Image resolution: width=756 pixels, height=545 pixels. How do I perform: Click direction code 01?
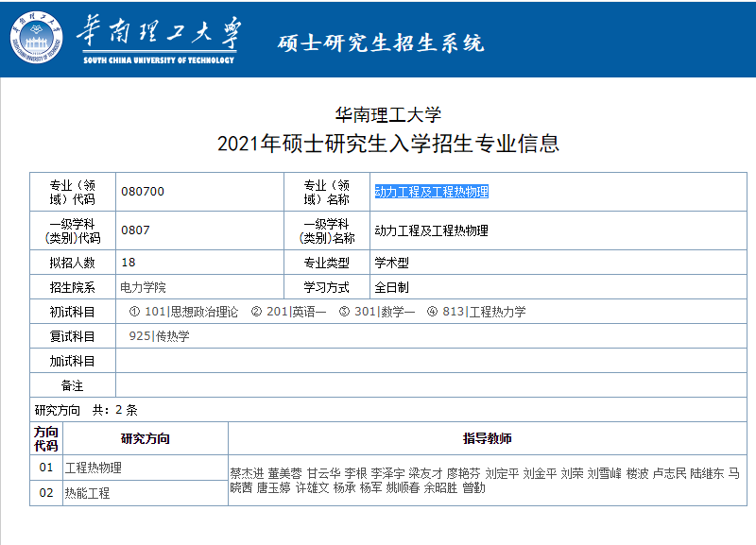click(x=46, y=468)
